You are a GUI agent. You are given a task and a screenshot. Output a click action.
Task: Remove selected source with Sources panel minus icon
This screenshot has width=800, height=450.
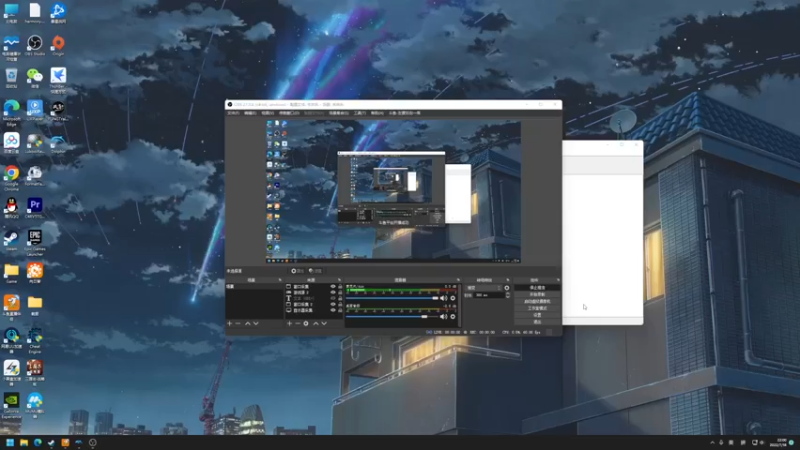tap(298, 323)
